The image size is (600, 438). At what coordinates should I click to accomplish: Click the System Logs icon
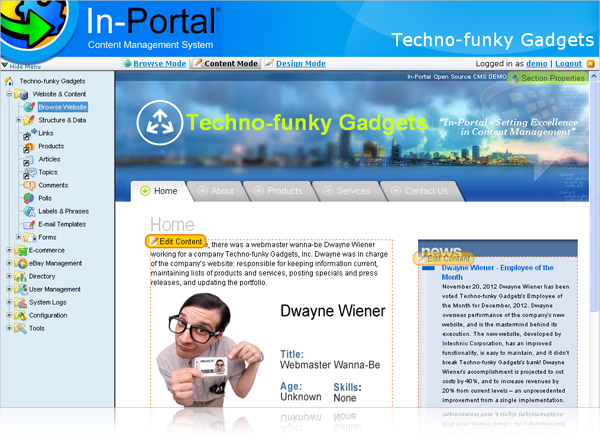(x=21, y=303)
